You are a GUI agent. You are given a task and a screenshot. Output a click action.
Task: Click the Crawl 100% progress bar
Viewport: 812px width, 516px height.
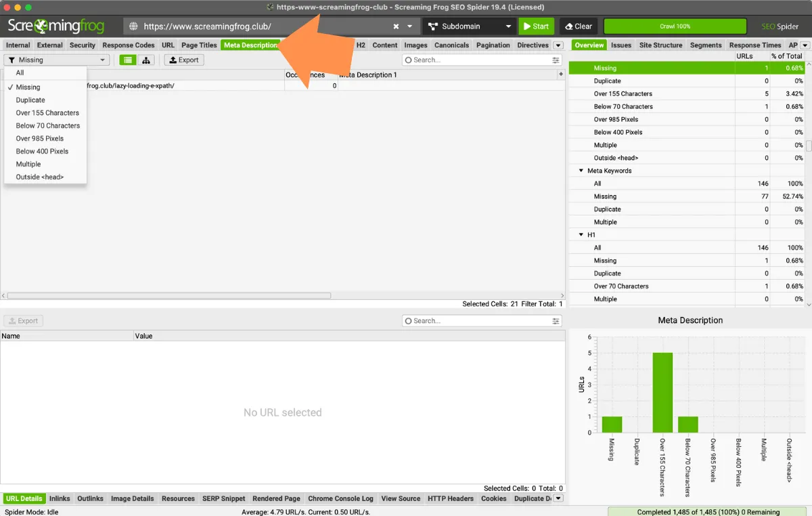[x=675, y=26]
